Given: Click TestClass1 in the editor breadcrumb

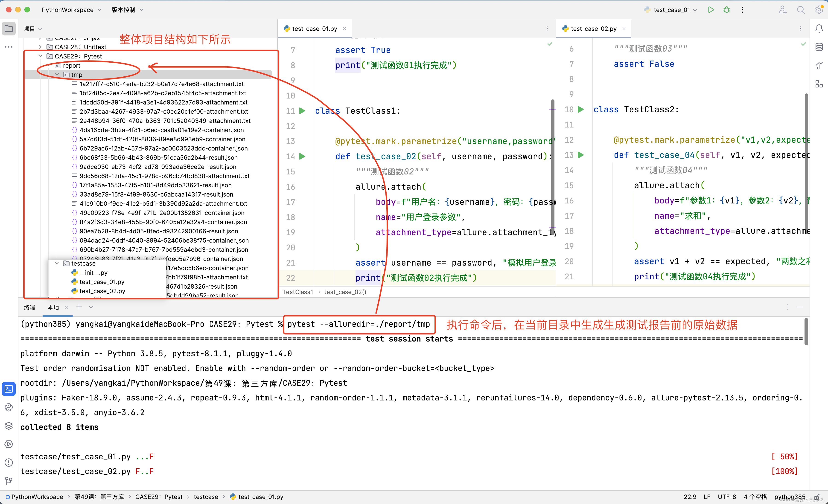Looking at the screenshot, I should pos(297,292).
